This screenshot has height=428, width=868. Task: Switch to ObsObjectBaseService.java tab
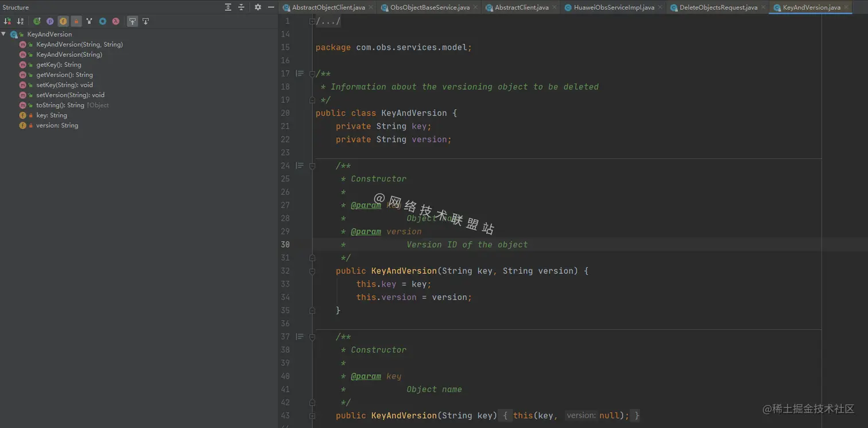tap(430, 7)
